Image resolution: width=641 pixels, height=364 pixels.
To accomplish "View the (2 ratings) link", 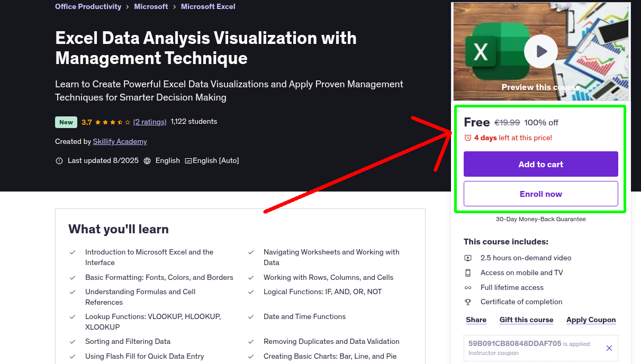I will (x=150, y=122).
